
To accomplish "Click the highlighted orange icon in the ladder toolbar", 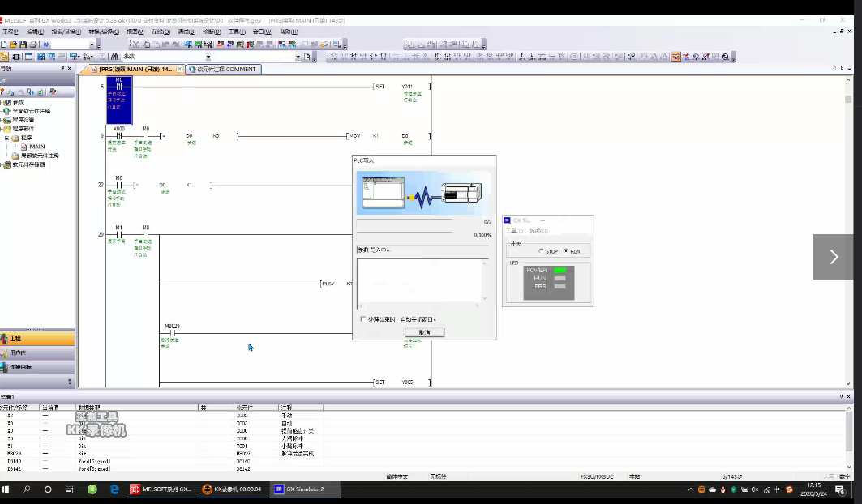I will 675,57.
